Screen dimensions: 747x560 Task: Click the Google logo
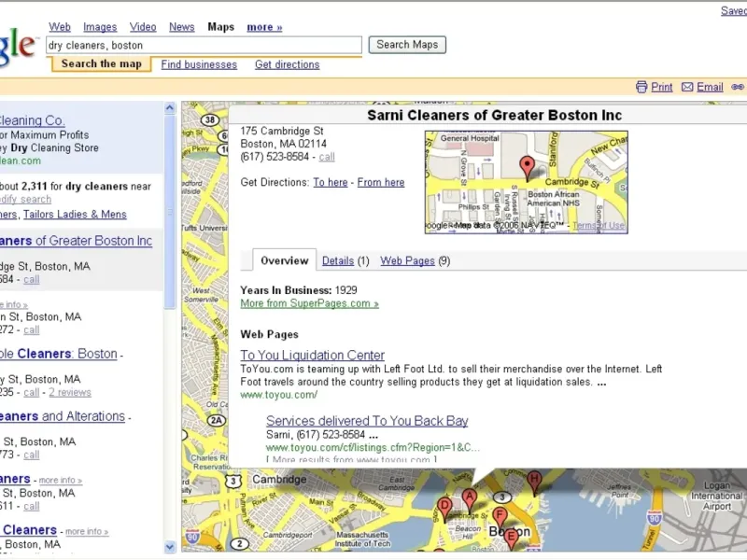click(x=17, y=47)
